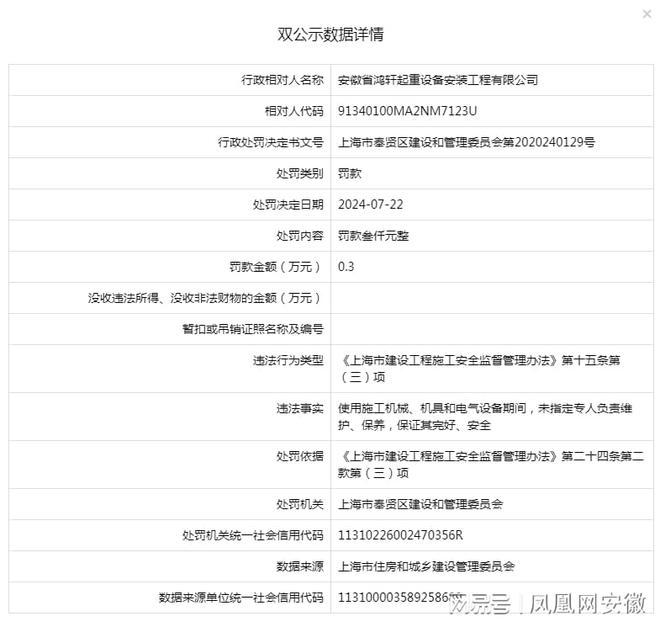Select authority value 上海市奉贤区建设和管理委员会

click(420, 504)
